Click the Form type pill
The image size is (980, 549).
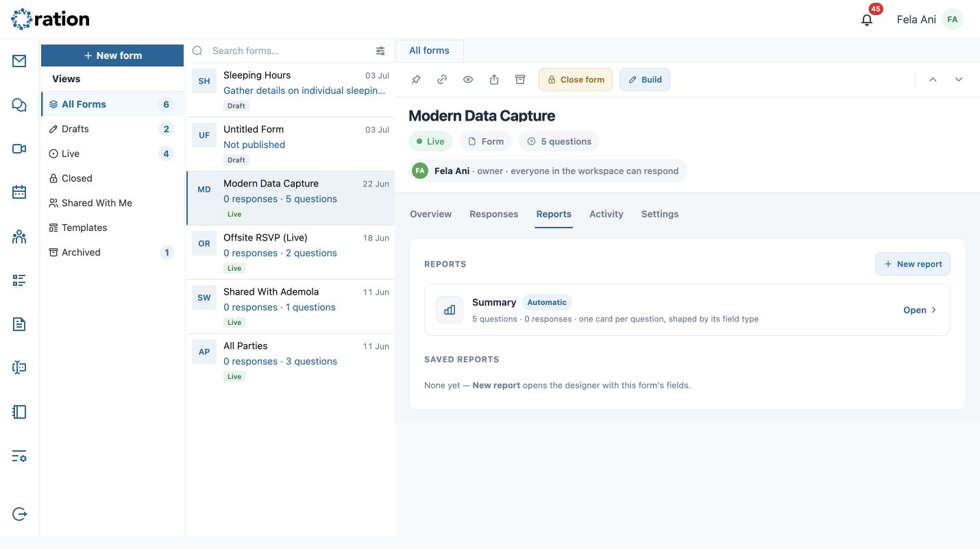[486, 141]
